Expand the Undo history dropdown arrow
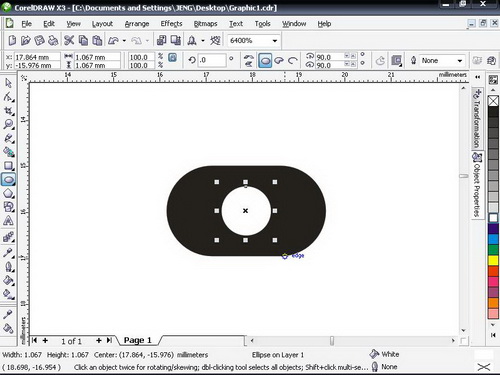The width and height of the screenshot is (500, 375). point(124,40)
